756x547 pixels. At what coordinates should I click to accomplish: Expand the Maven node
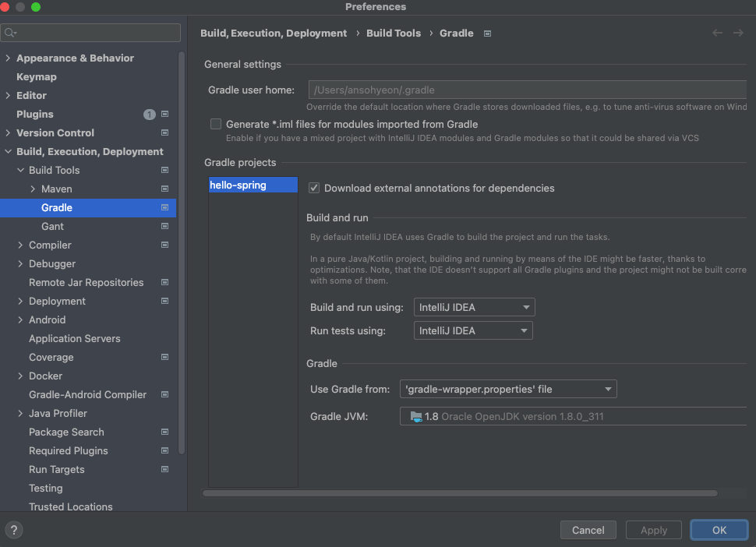33,189
